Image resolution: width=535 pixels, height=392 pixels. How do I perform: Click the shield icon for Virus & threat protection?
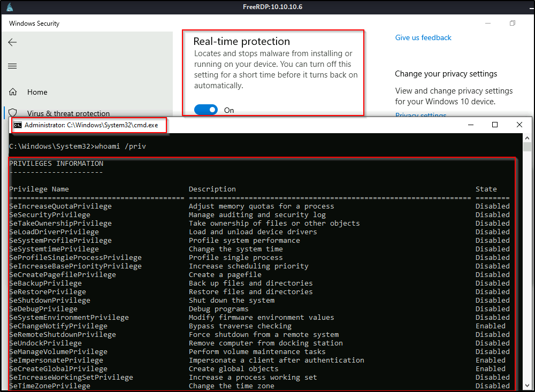tap(13, 113)
